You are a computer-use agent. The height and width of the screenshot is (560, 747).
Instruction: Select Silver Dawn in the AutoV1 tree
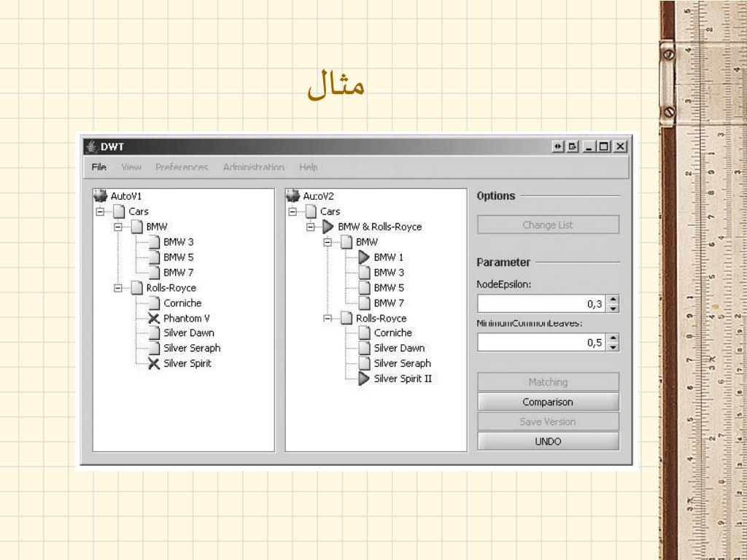[189, 332]
